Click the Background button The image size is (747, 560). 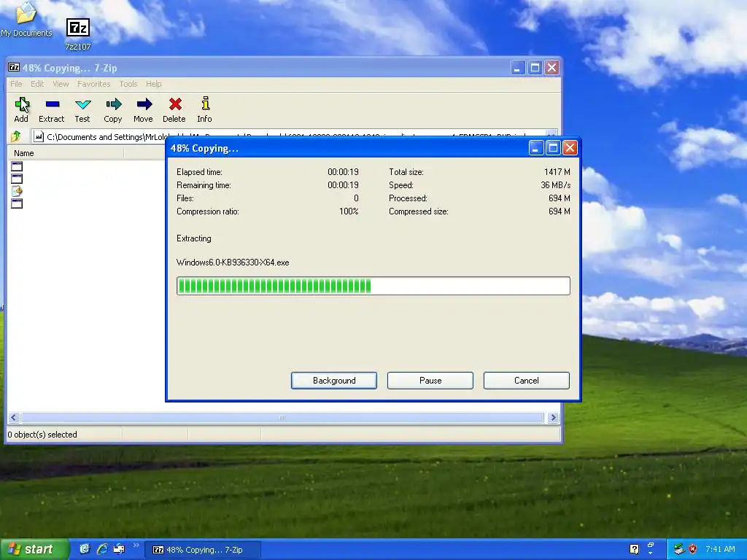coord(334,381)
